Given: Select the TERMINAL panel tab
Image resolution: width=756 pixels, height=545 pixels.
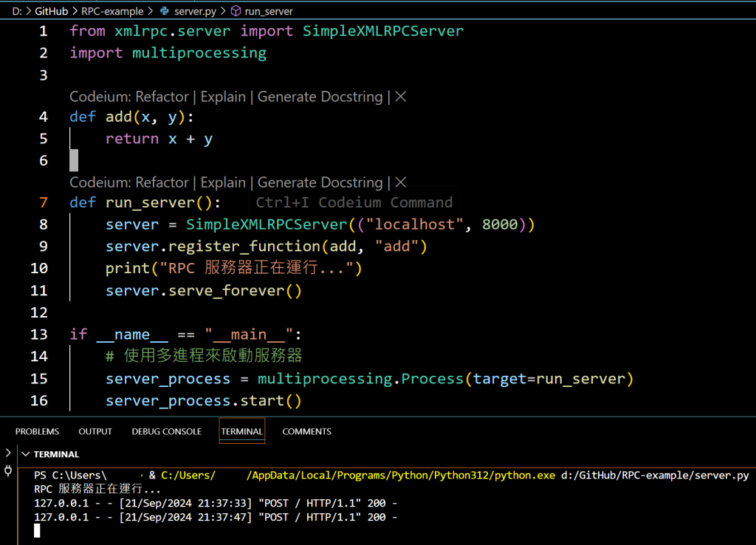Looking at the screenshot, I should point(242,431).
